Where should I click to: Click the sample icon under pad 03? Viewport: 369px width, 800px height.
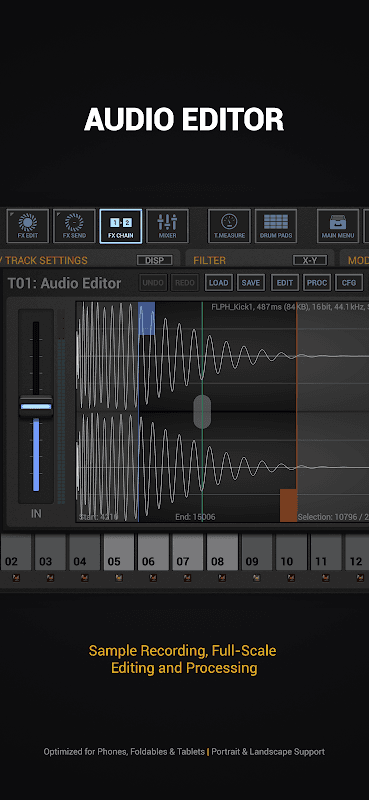click(50, 578)
